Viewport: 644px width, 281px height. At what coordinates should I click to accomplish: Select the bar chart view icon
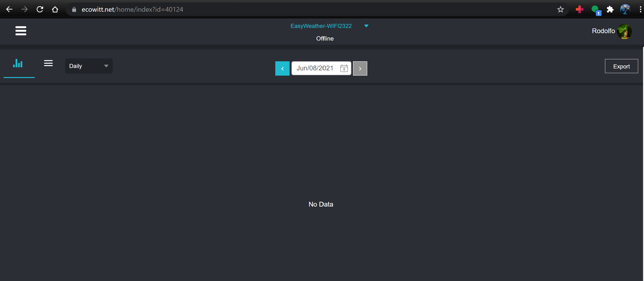tap(18, 63)
